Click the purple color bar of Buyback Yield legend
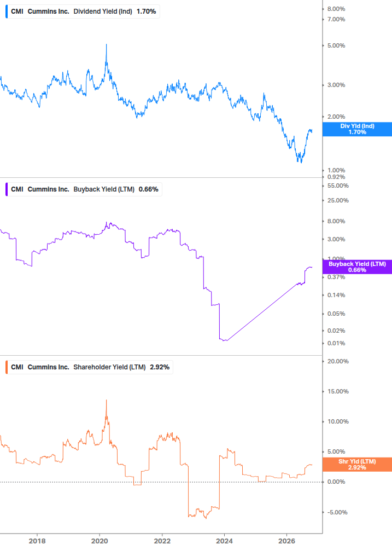Screen dimensions: 392x550 tap(7, 189)
